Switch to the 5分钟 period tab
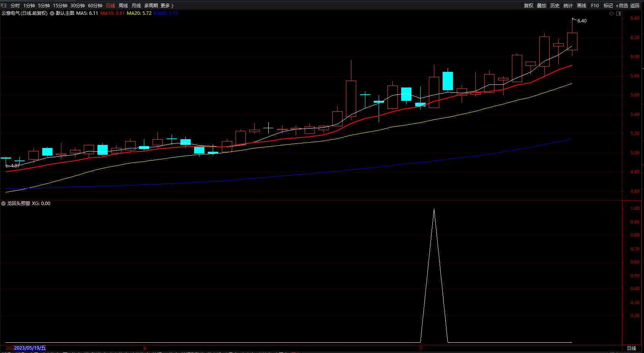This screenshot has height=353, width=644. pyautogui.click(x=44, y=6)
